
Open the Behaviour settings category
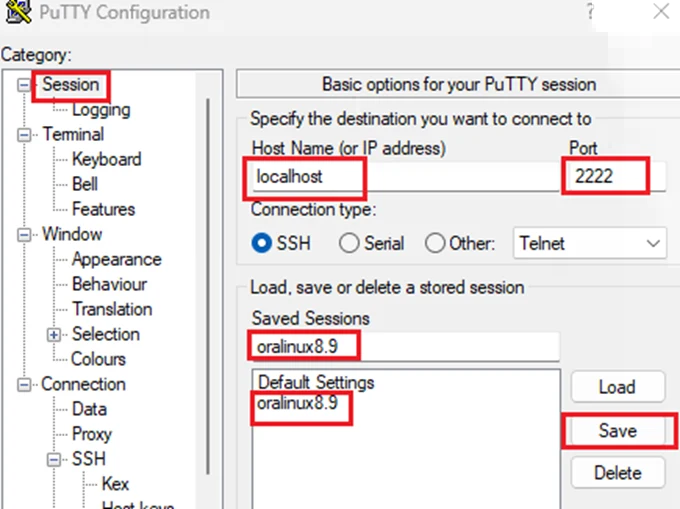109,284
